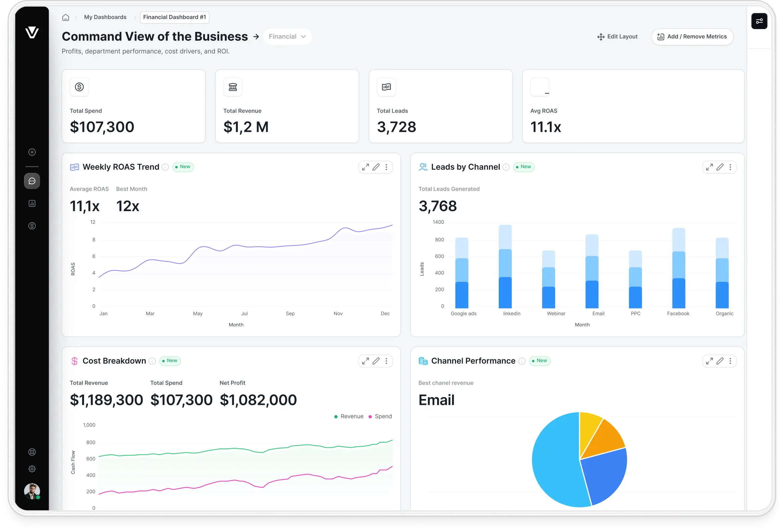The image size is (784, 532).
Task: Open the Financial dropdown next to the title
Action: [x=288, y=36]
